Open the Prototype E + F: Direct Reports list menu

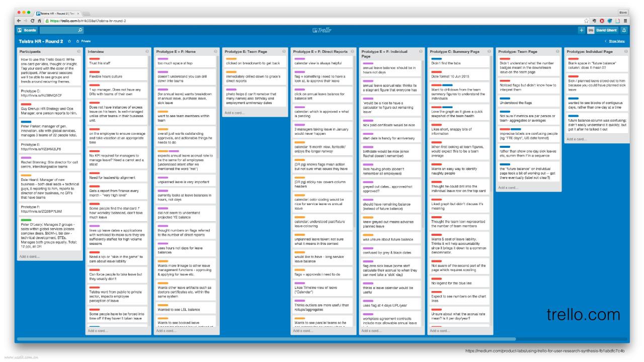tap(352, 51)
